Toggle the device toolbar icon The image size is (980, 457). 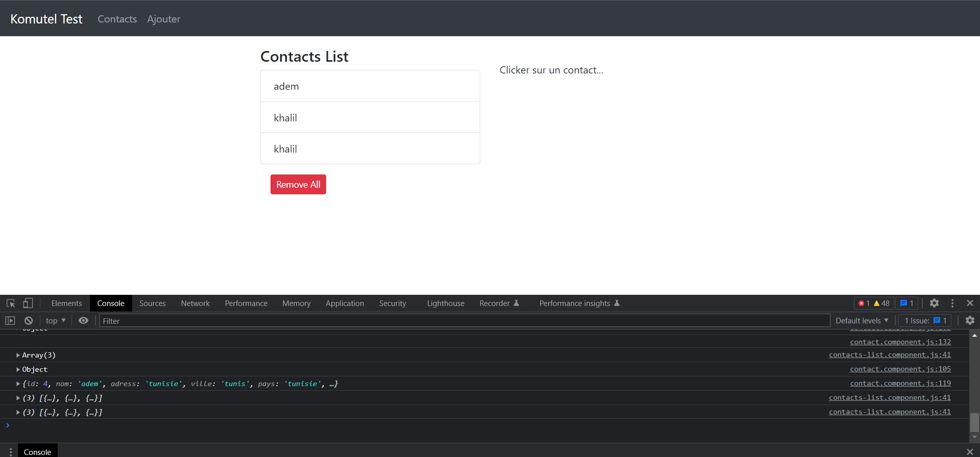point(28,303)
